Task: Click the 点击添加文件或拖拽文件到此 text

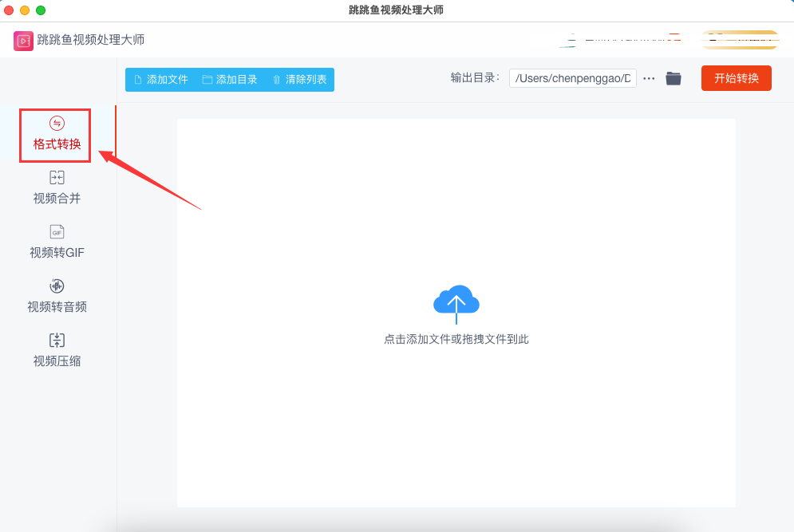Action: pyautogui.click(x=456, y=339)
